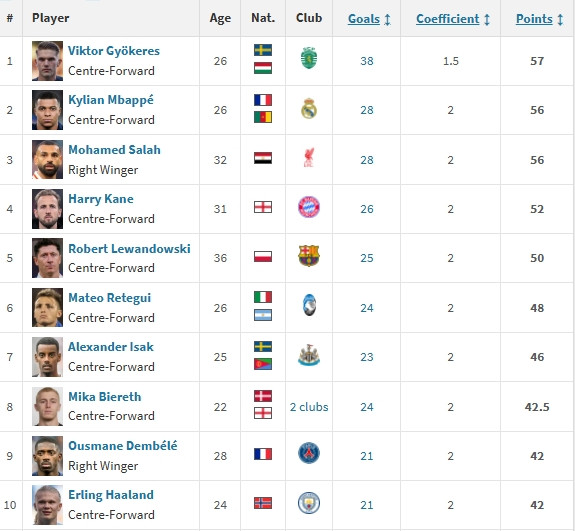Open the '2 clubs' link for Biereth
The image size is (575, 531).
[x=309, y=407]
